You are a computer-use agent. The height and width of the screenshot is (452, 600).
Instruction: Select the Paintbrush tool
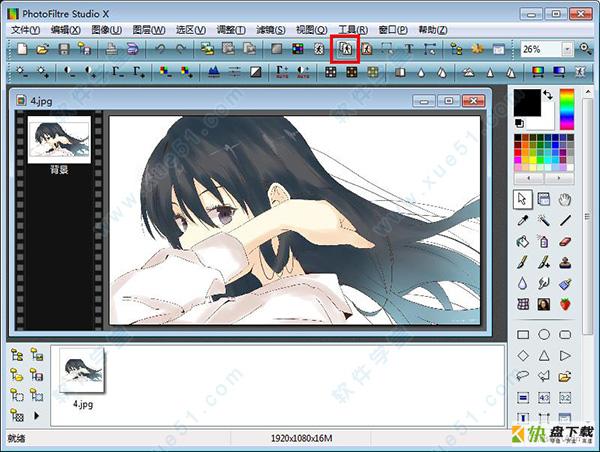click(522, 263)
